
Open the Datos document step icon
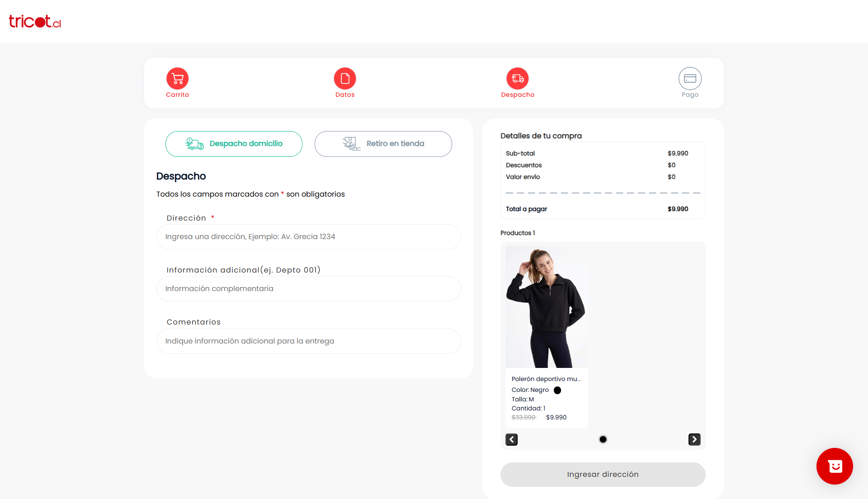(345, 79)
